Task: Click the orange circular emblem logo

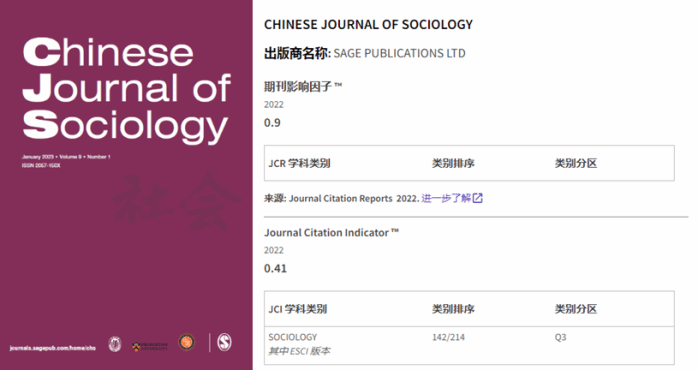Action: (x=187, y=342)
